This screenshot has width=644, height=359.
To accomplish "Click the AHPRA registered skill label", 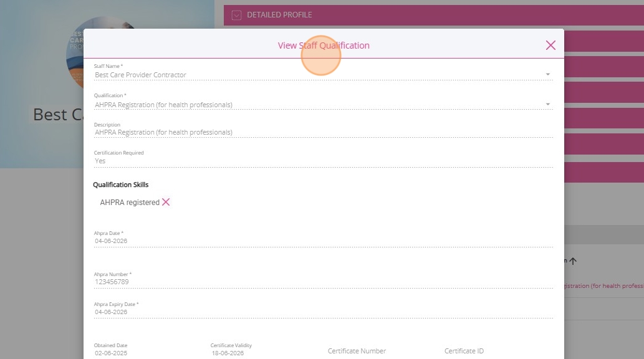I will (x=130, y=203).
